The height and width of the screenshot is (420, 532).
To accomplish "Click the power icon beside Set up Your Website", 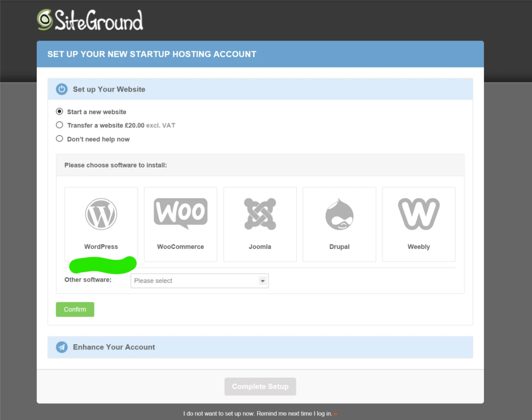I will (x=62, y=89).
